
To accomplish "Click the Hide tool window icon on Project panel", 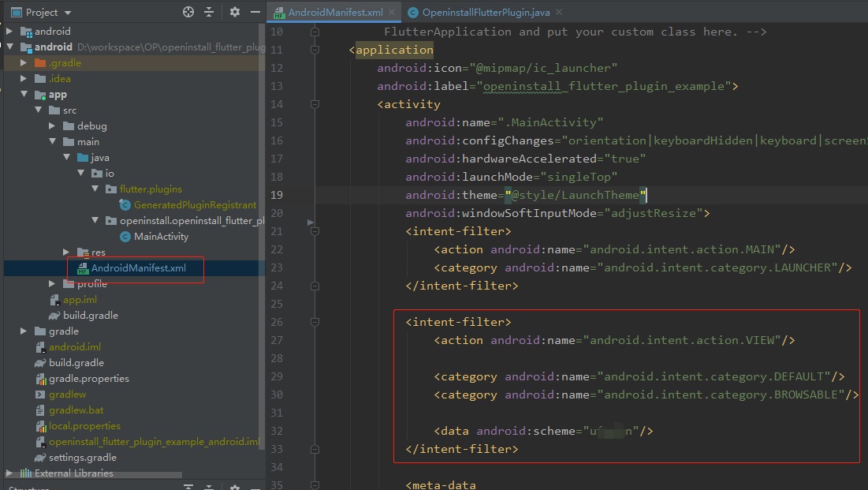I will pos(254,12).
